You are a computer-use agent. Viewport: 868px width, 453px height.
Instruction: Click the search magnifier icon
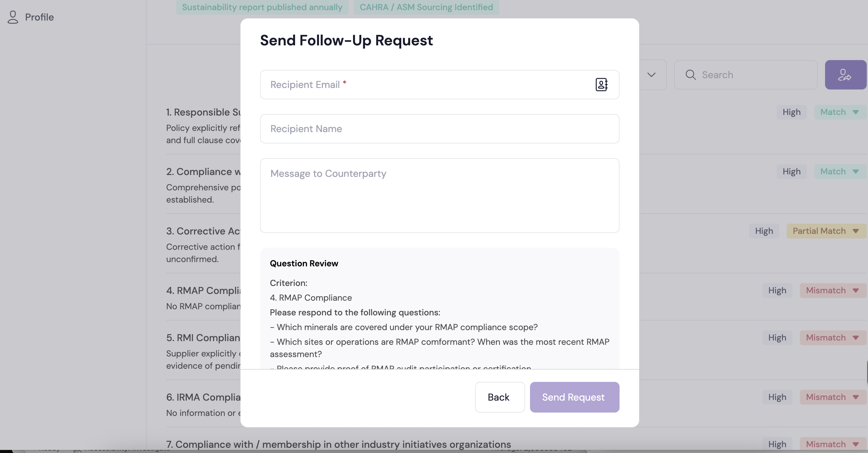click(691, 74)
